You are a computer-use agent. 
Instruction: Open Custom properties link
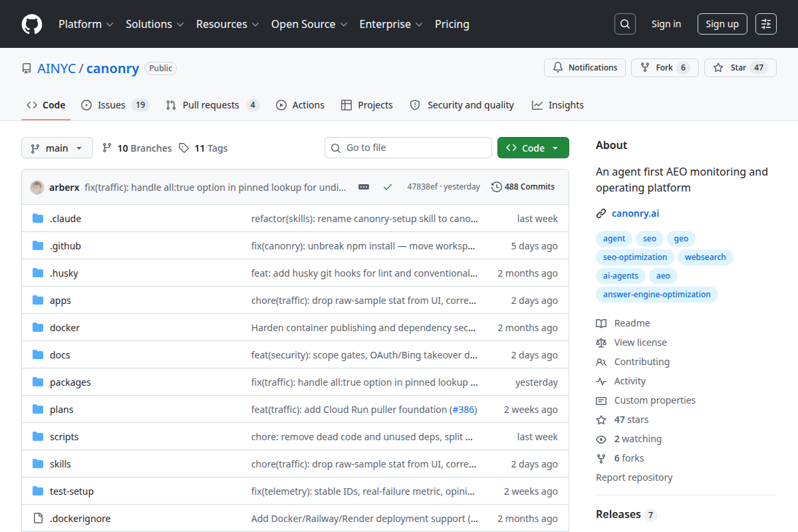coord(655,400)
